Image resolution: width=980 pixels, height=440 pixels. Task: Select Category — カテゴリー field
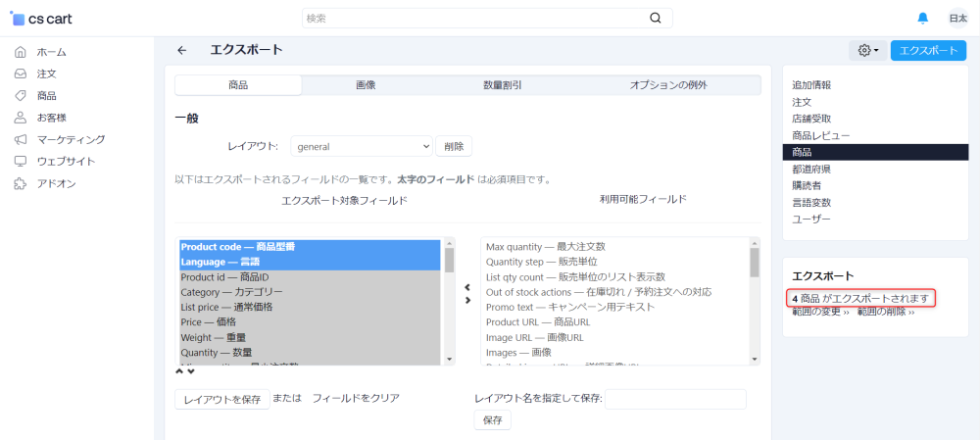pos(312,292)
